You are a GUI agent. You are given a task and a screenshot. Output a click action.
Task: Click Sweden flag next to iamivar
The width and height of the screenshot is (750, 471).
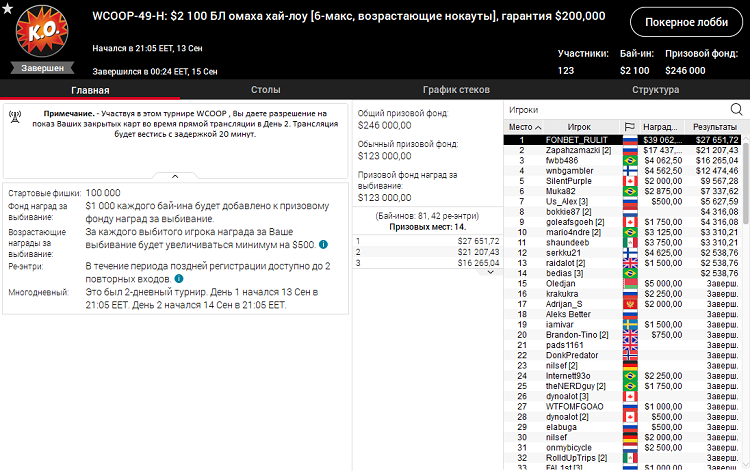[x=629, y=324]
